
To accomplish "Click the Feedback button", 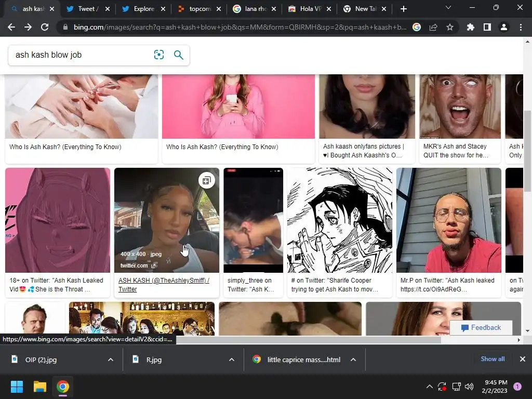I will (481, 328).
